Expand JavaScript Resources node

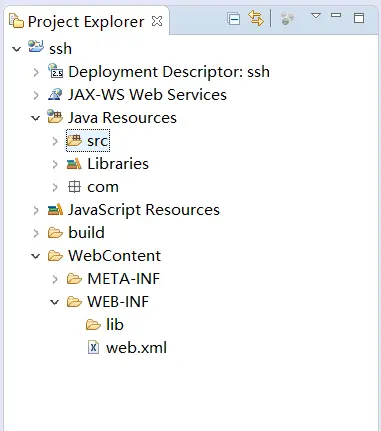pyautogui.click(x=36, y=210)
